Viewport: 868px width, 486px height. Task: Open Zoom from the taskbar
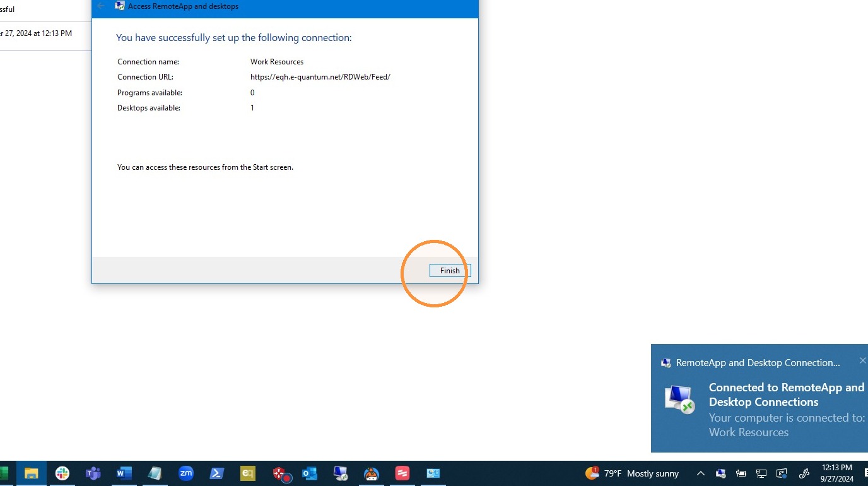click(185, 473)
